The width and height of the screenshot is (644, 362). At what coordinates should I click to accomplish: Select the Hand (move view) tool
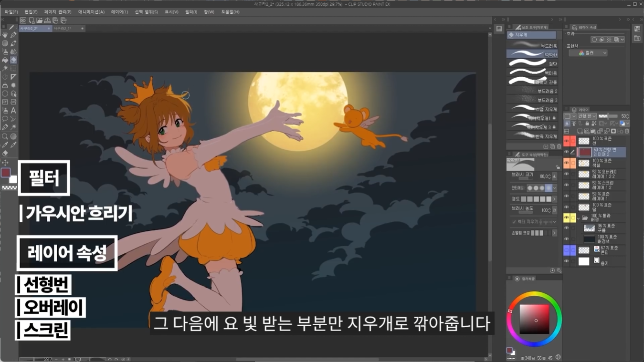(x=5, y=35)
